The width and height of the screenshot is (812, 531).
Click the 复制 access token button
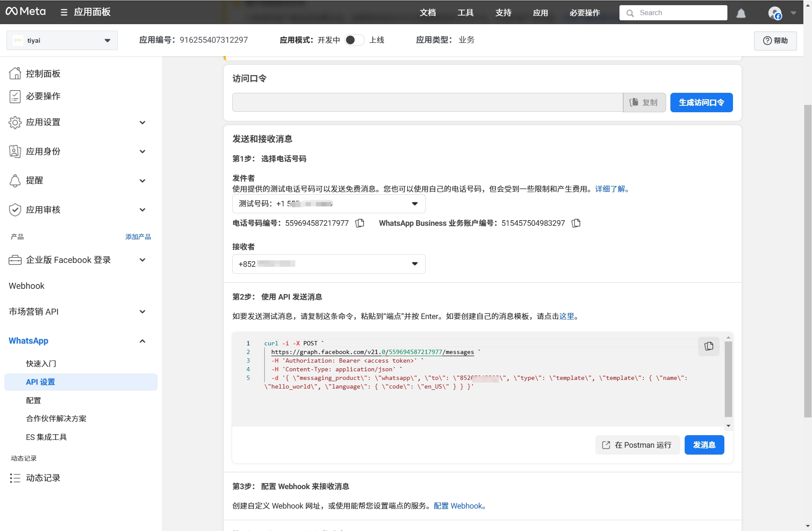tap(644, 103)
